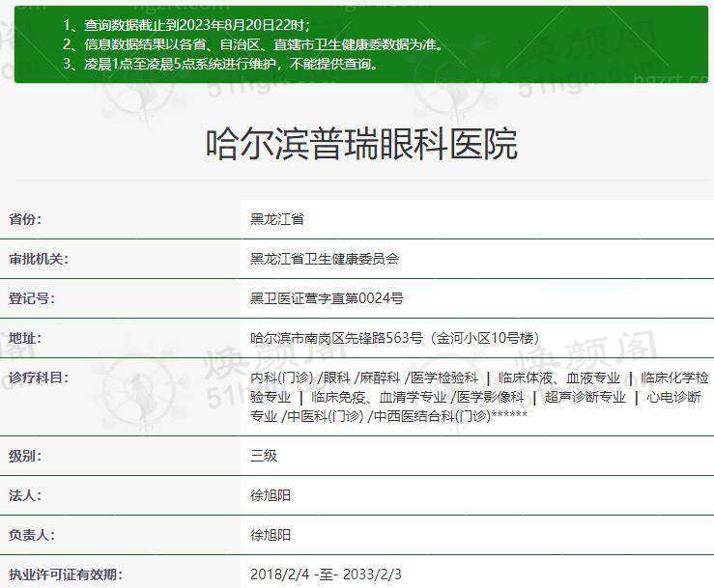The width and height of the screenshot is (714, 588).
Task: Click the 登记号 label
Action: tap(32, 298)
